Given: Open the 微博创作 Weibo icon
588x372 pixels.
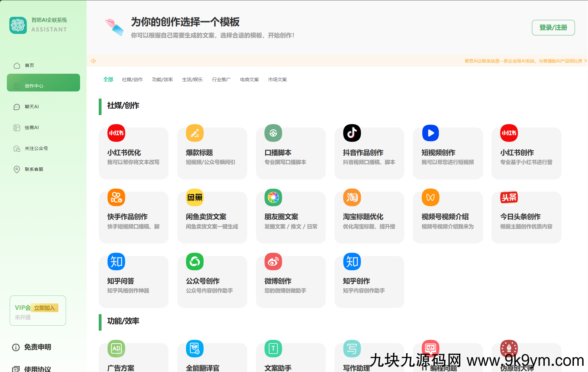Looking at the screenshot, I should pyautogui.click(x=273, y=261).
